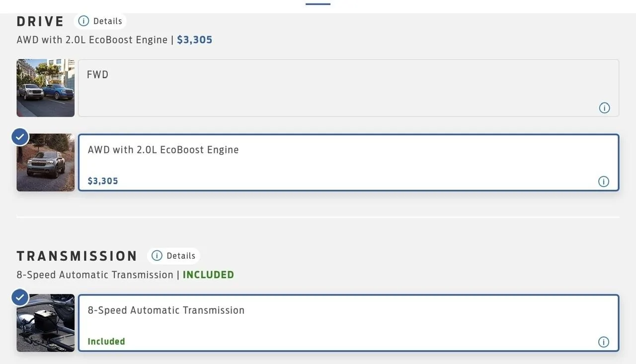Toggle checkmark badge on 8-Speed transmission
The image size is (636, 364).
20,297
